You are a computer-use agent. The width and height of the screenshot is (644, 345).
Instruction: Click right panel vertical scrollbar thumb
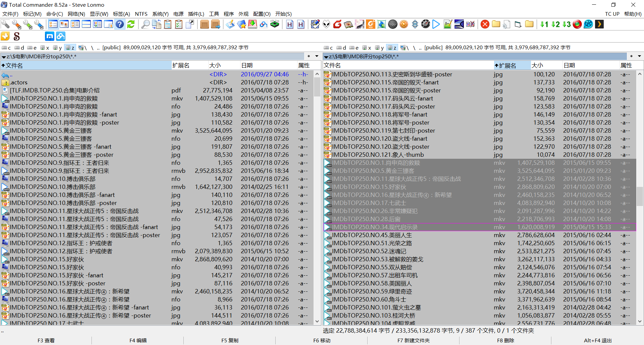pyautogui.click(x=640, y=196)
